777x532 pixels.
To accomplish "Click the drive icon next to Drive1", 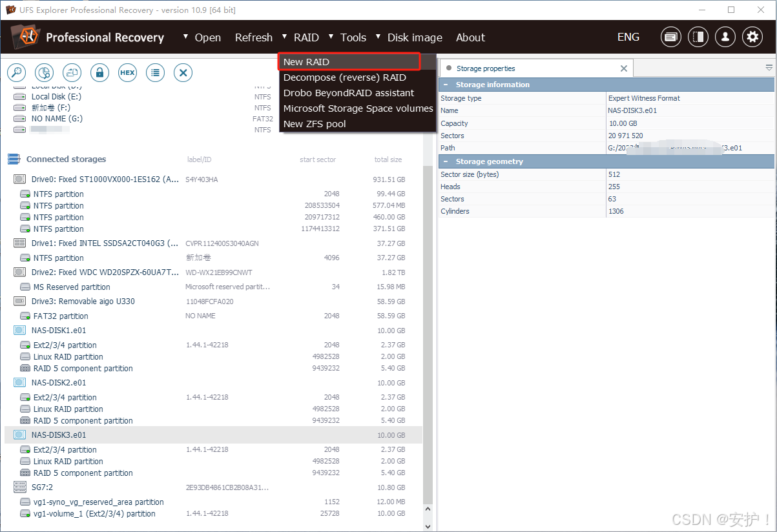I will click(20, 243).
